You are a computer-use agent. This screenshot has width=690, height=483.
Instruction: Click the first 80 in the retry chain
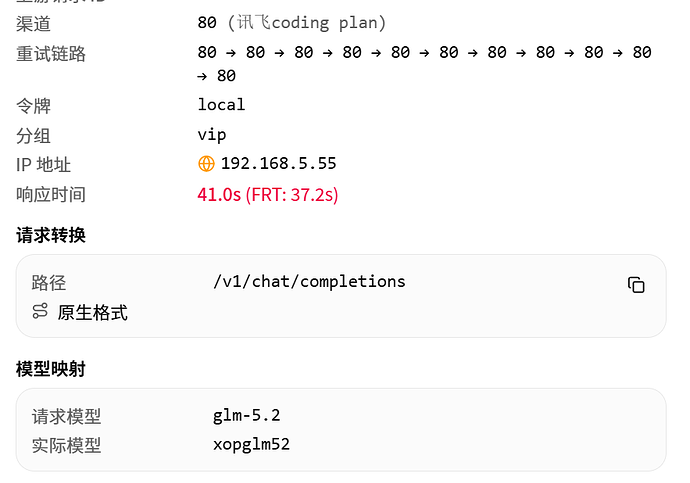(x=207, y=52)
